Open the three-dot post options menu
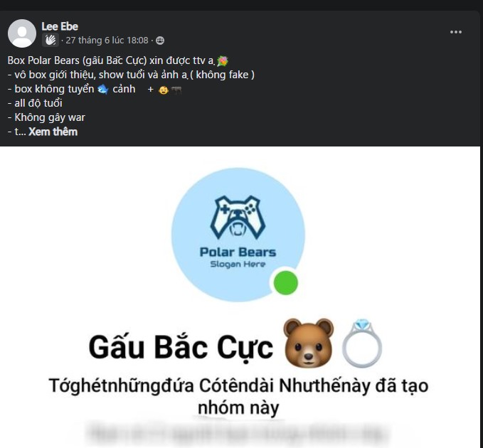483x448 pixels. coord(455,32)
